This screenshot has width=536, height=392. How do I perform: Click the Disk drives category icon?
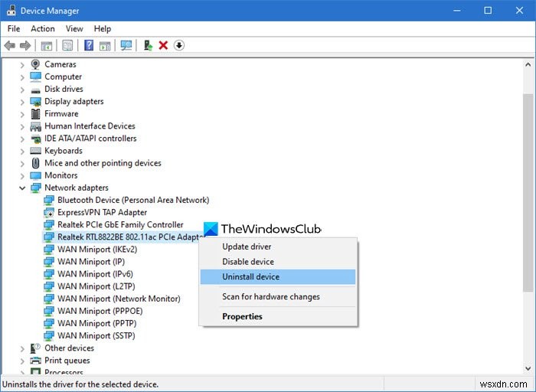point(35,90)
